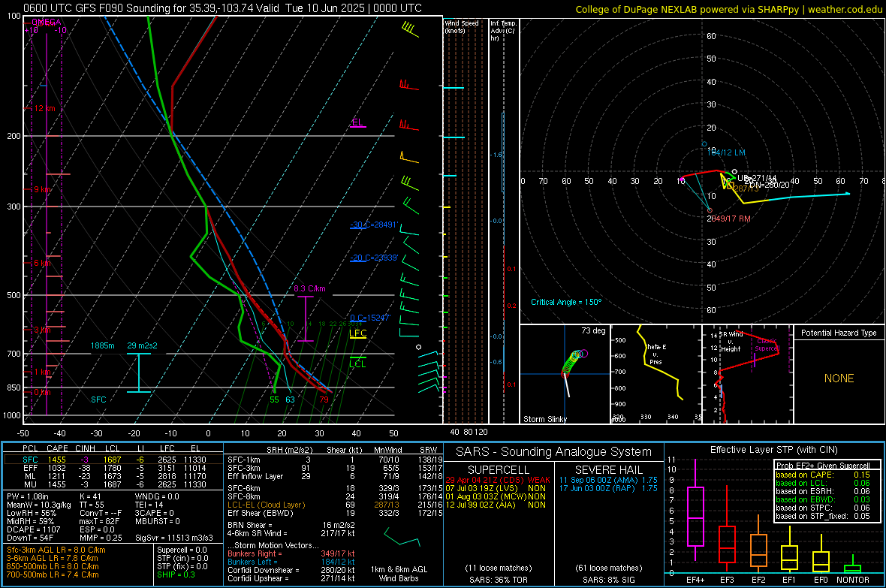Click the '8.3 C/km' lapse rate label
This screenshot has width=886, height=588.
[309, 288]
